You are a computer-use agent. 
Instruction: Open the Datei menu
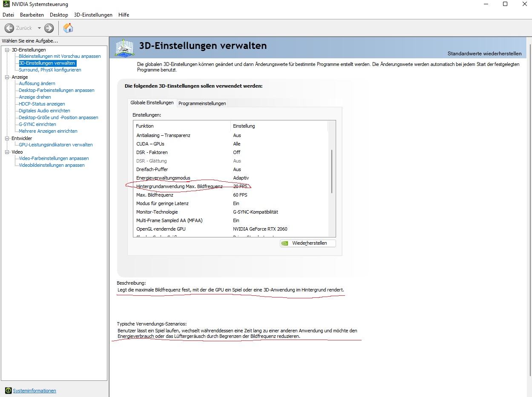pos(9,14)
